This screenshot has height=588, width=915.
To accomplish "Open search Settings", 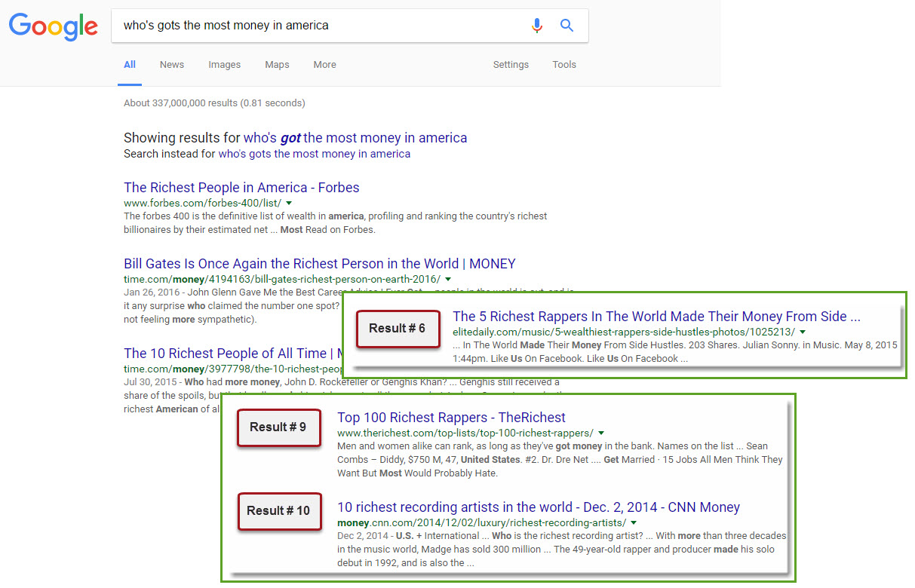I will tap(511, 65).
